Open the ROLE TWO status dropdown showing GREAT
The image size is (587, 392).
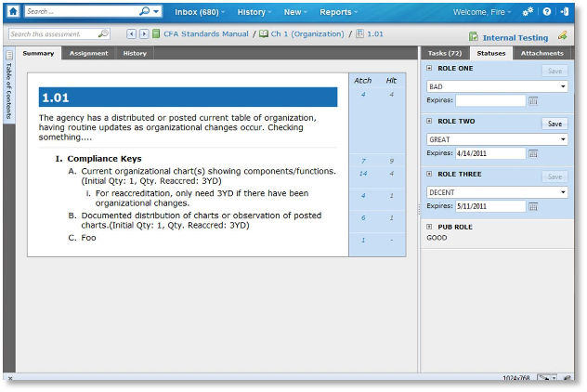click(497, 139)
